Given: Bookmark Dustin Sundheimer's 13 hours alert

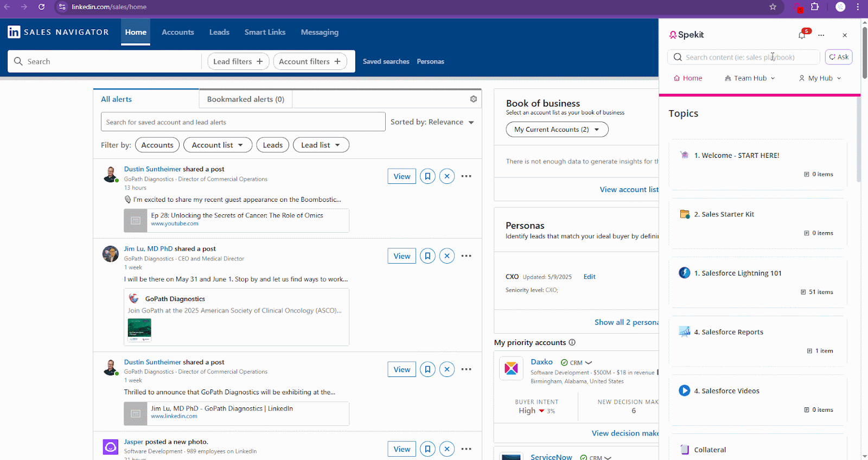Looking at the screenshot, I should tap(427, 176).
